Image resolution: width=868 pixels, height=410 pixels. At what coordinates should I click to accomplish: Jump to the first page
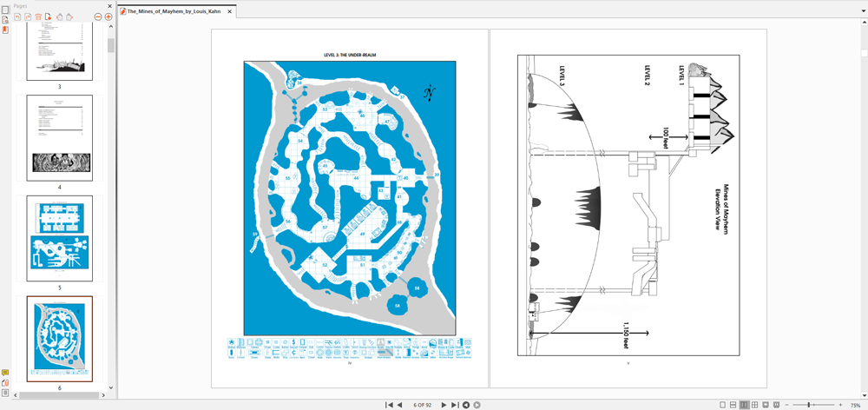coord(390,405)
